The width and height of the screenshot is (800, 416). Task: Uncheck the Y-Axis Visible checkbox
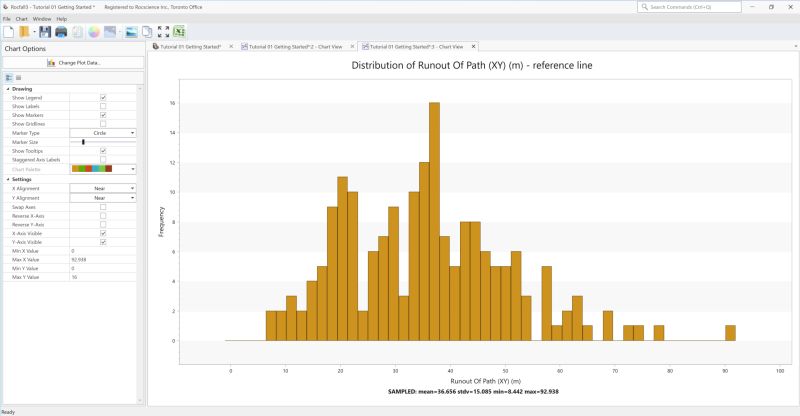tap(103, 242)
